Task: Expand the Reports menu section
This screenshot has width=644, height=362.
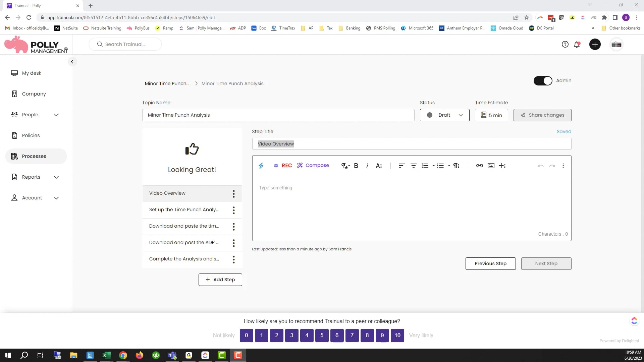Action: 56,177
